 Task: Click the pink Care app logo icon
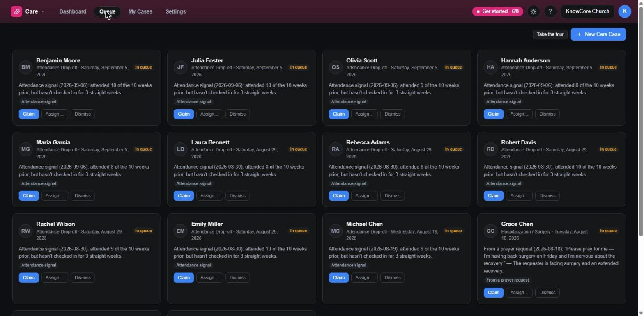pyautogui.click(x=16, y=11)
